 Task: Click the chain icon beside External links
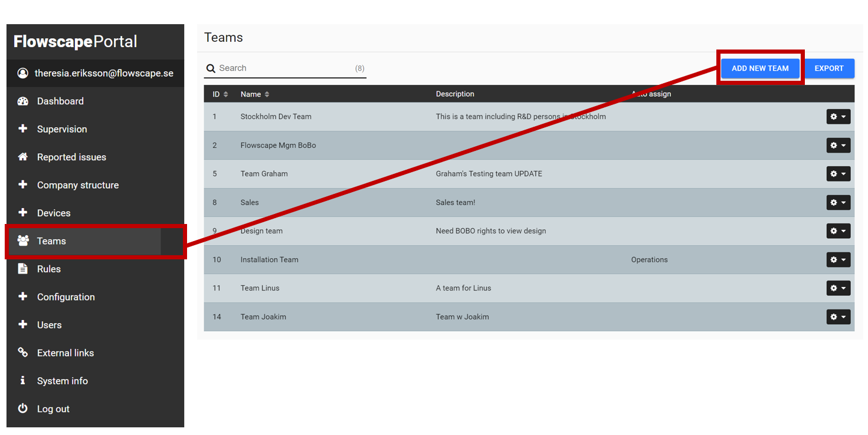coord(23,352)
